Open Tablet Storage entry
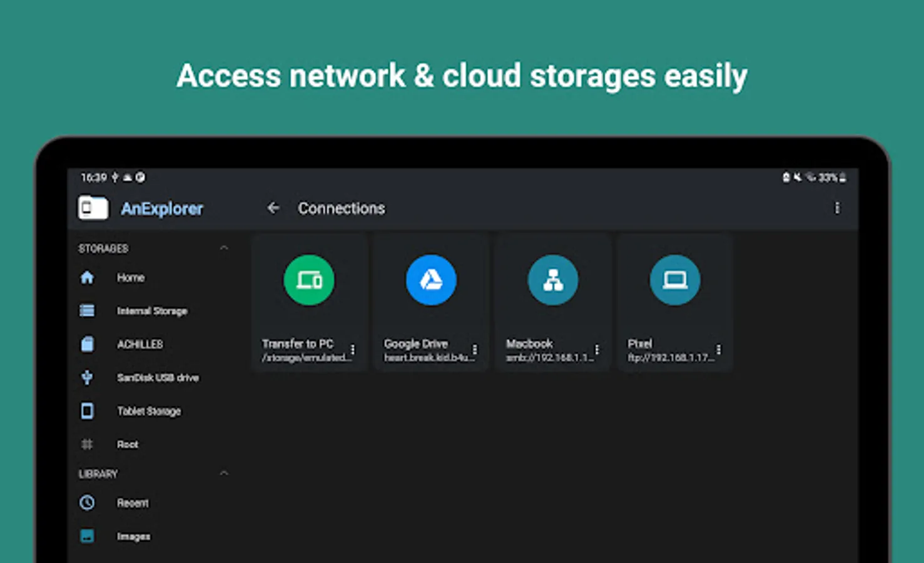 point(148,411)
